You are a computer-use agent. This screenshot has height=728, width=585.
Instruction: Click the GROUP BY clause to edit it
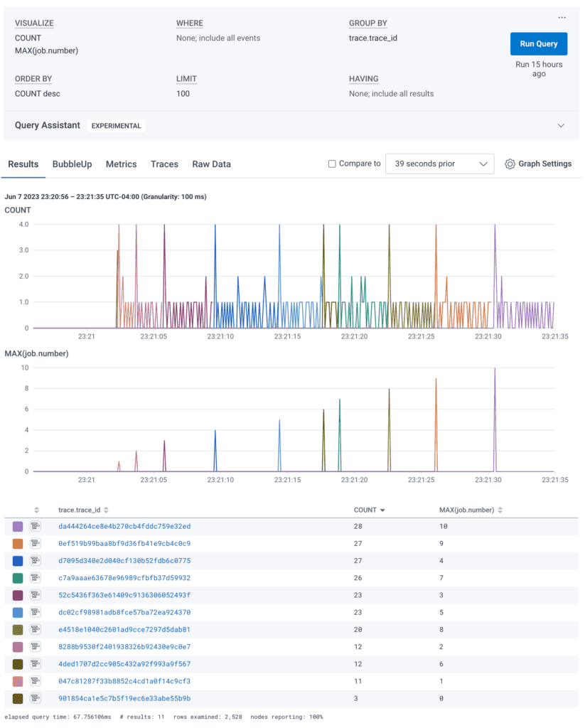(x=367, y=23)
